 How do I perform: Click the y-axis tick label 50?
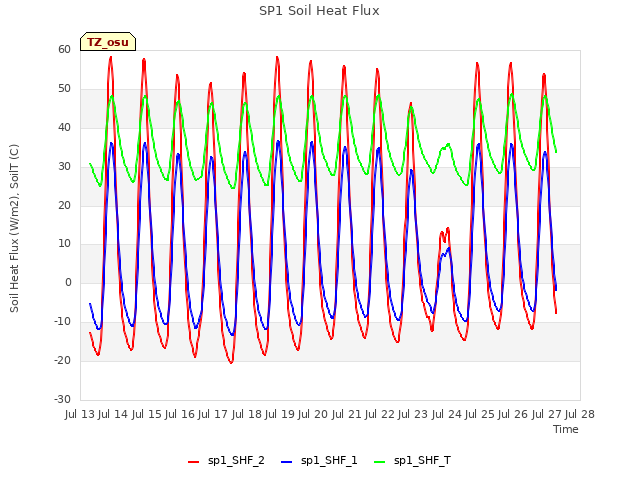[64, 89]
